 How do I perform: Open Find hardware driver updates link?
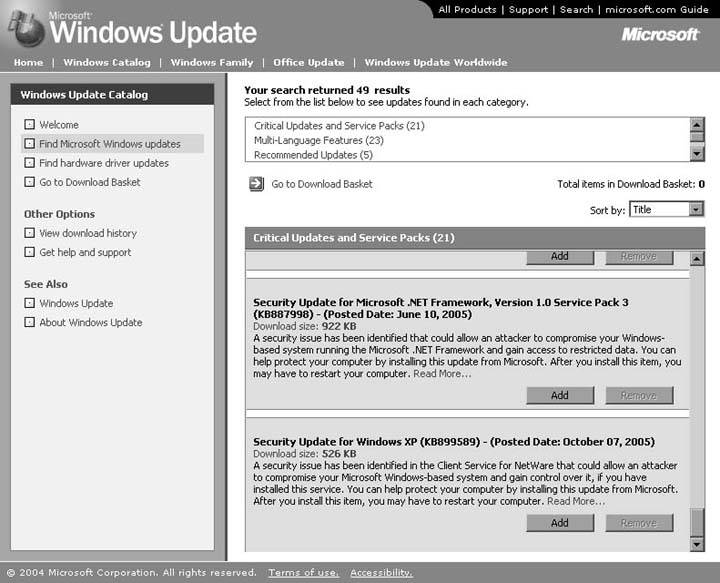[104, 163]
